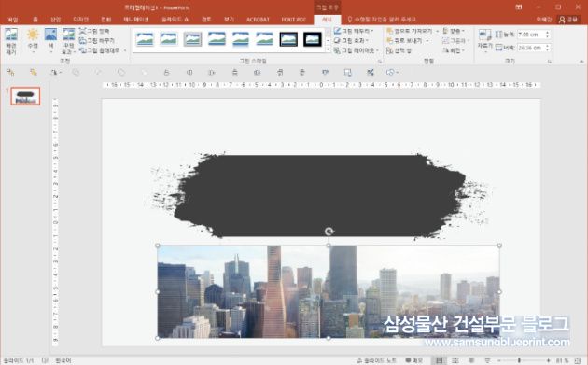Open Picture Layout (그림 레이아웃) dropdown
588x365 pixels.
pos(357,50)
